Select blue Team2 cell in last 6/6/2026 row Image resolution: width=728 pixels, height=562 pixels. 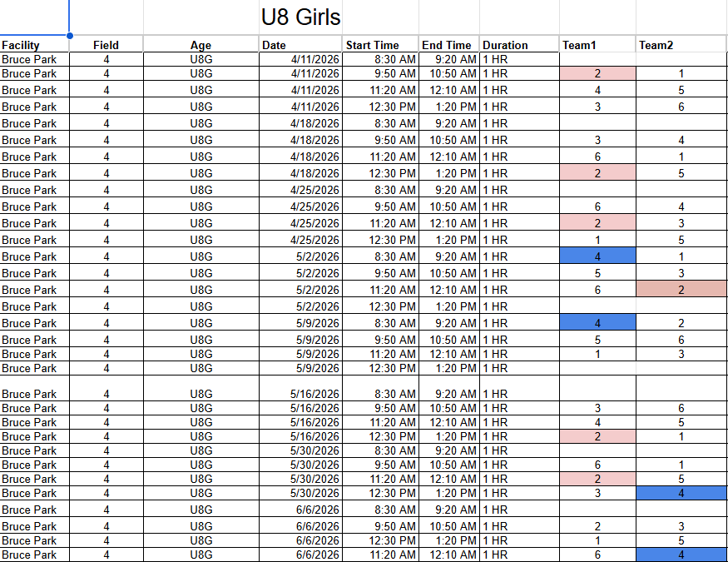coord(681,555)
